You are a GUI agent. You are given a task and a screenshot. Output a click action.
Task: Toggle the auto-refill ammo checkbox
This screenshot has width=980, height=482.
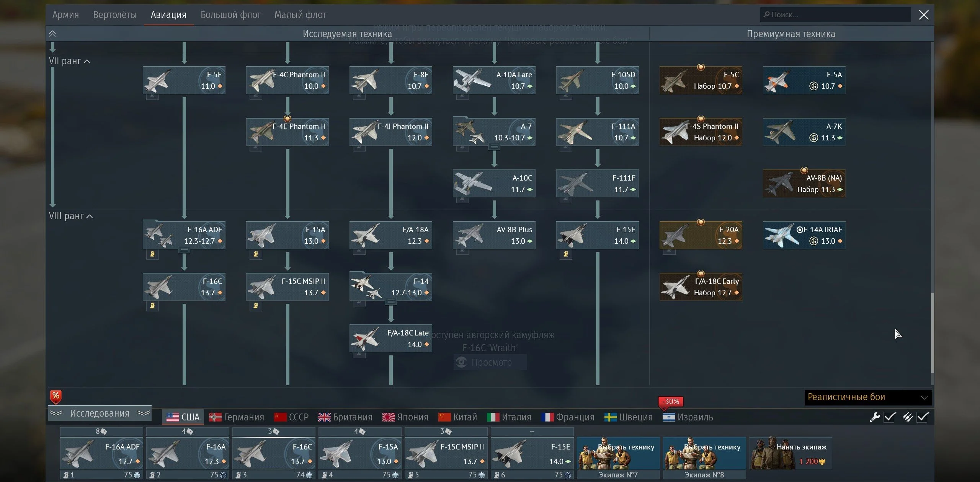coord(923,417)
